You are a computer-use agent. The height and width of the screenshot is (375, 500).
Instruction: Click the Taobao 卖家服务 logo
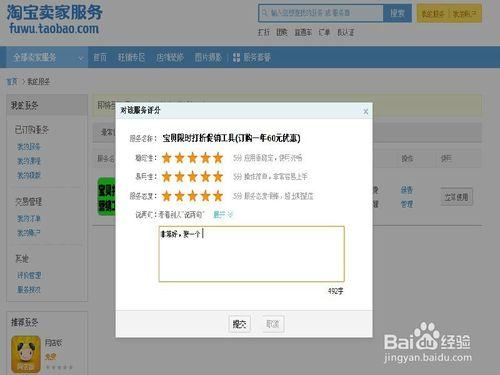coord(54,19)
